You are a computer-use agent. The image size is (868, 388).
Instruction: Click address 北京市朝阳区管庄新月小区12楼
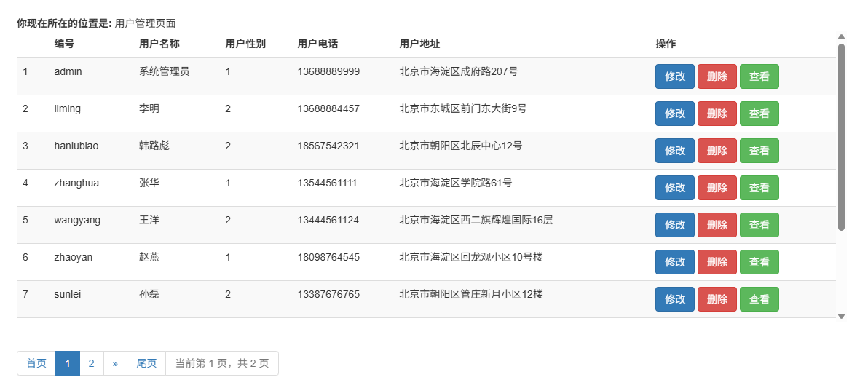[x=471, y=294]
